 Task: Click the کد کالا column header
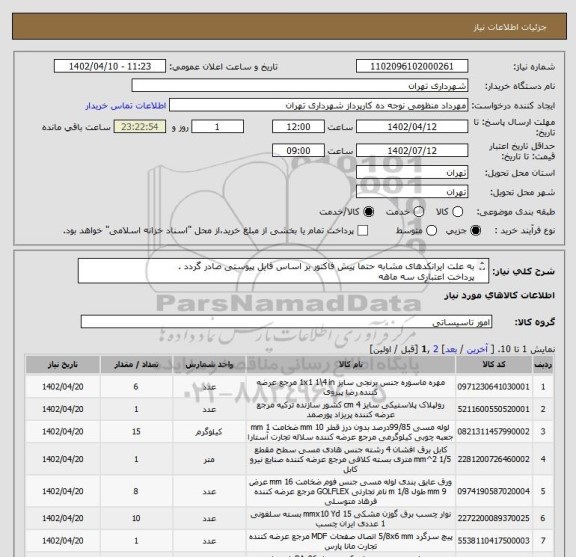coord(494,364)
